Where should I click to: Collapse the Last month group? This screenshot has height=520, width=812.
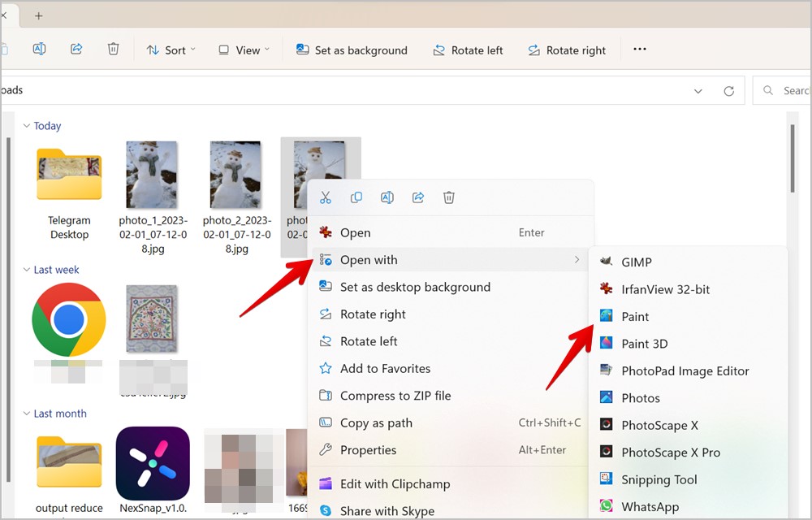[x=27, y=414]
